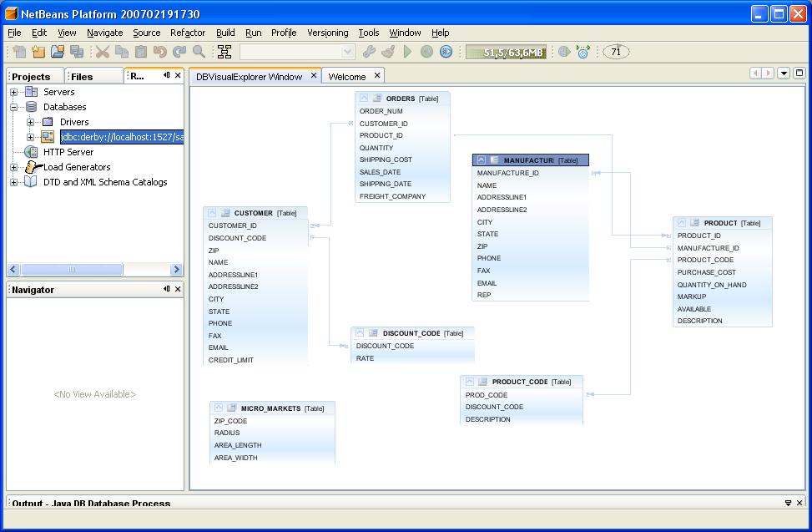
Task: Select the DBVisualExplorer Window tab
Action: coord(249,77)
